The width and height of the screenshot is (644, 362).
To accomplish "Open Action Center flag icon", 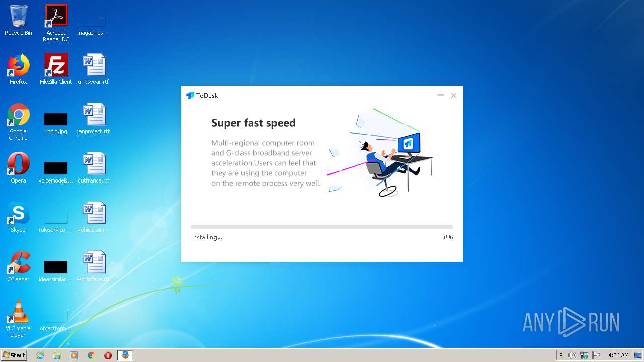I will point(596,355).
